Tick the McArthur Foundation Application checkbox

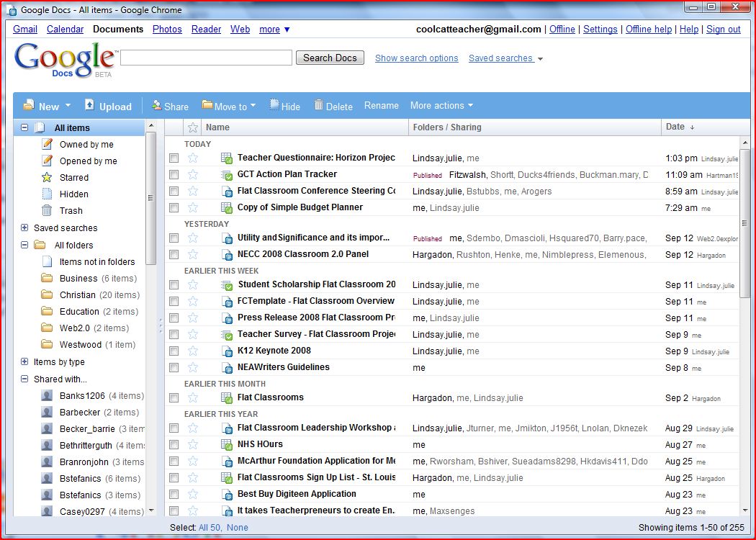click(x=174, y=462)
